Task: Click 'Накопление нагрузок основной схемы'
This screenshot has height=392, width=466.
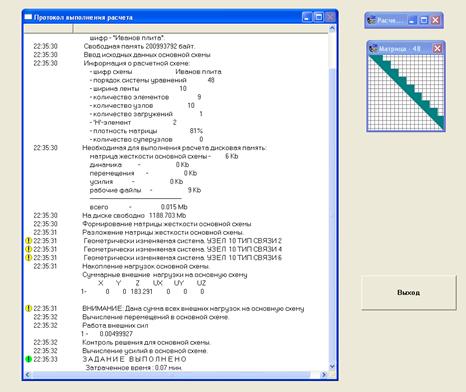Action: [146, 266]
